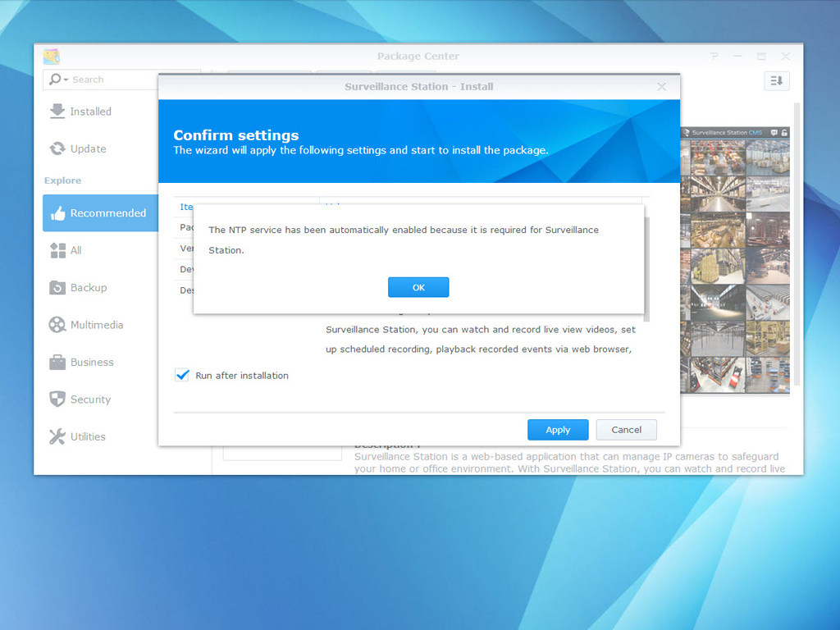Click the Recommended thumbs-up icon
Image resolution: width=840 pixels, height=630 pixels.
click(x=57, y=213)
